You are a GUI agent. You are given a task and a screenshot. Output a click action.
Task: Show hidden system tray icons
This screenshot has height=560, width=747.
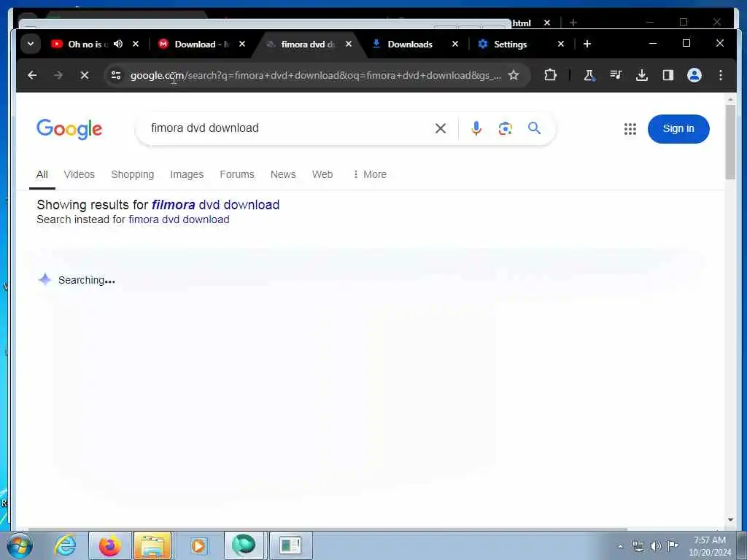point(620,546)
